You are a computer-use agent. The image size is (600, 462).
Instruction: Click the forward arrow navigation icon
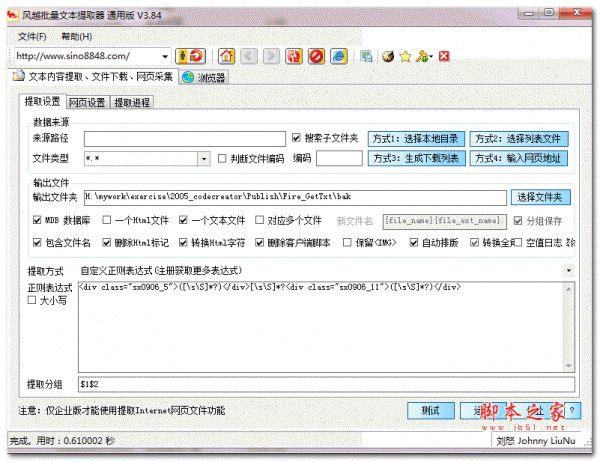271,56
